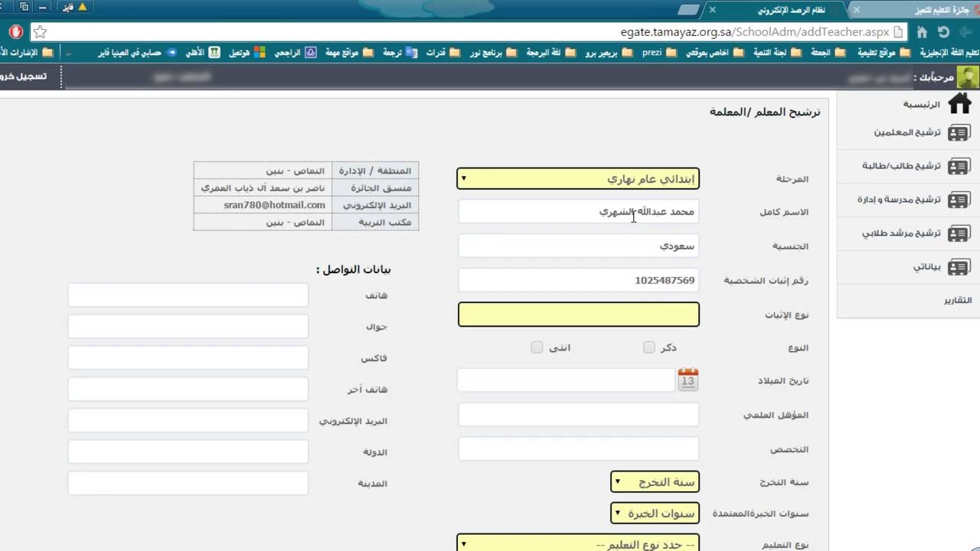Open the الجمعة bookmark folder
This screenshot has height=551, width=980.
tap(828, 53)
